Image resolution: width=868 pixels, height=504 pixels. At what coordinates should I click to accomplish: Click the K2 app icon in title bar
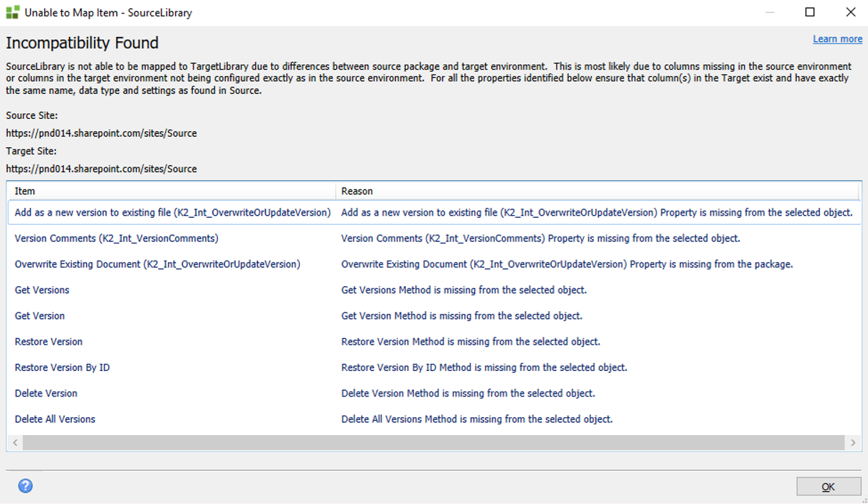12,12
